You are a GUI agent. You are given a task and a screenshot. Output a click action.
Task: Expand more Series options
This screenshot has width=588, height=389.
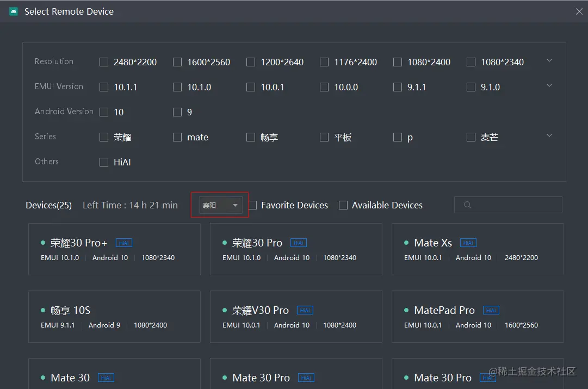[549, 135]
